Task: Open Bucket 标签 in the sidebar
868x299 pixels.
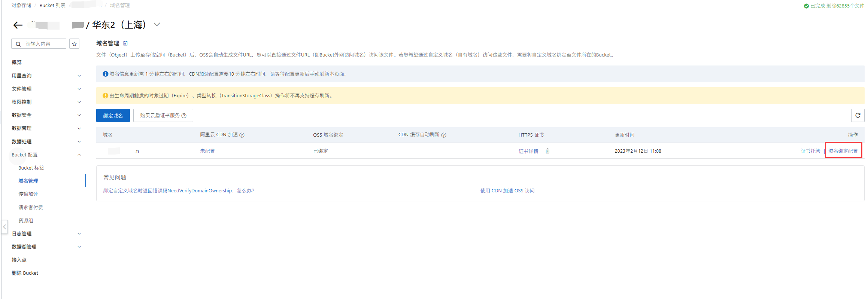Action: (31, 168)
